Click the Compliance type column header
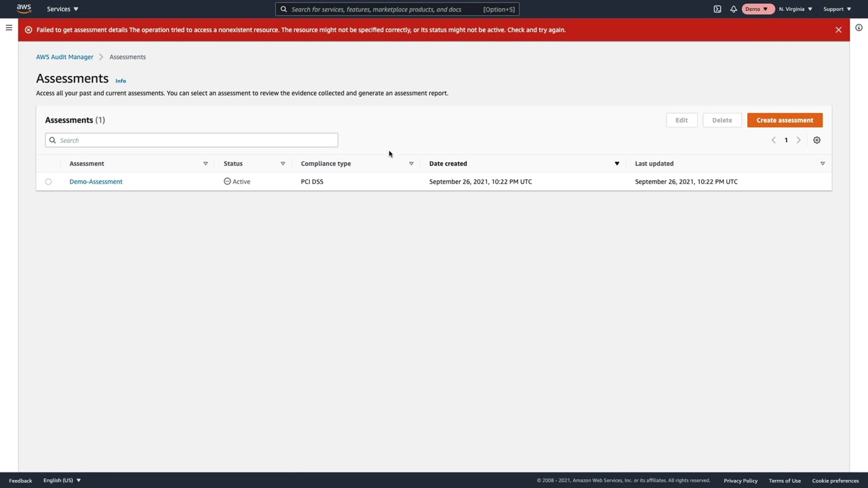Viewport: 868px width, 488px height. (x=326, y=163)
